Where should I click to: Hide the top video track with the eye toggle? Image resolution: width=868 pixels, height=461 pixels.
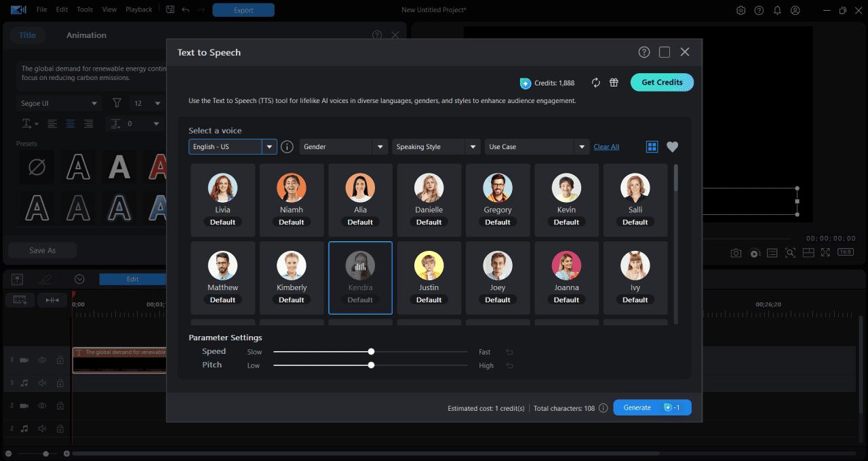tap(42, 360)
